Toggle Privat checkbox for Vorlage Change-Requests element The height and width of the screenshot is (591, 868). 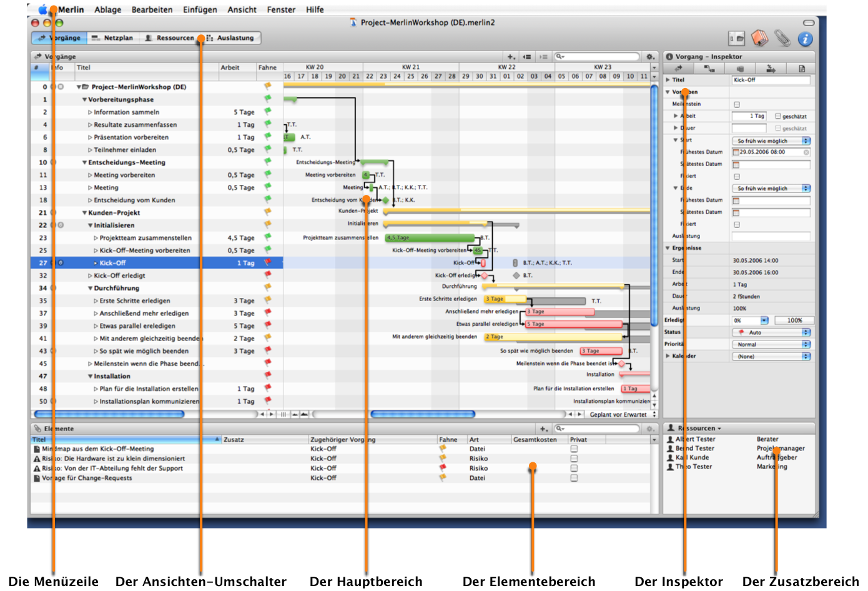click(574, 478)
